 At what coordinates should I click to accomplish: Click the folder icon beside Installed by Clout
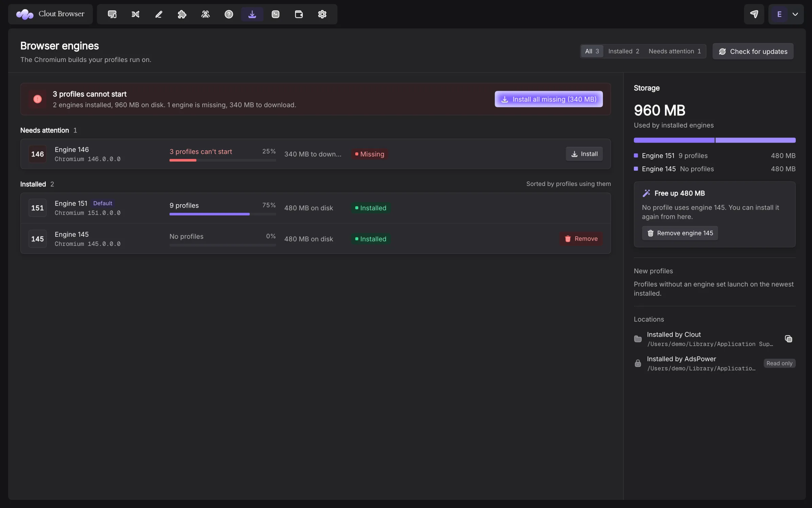coord(638,339)
